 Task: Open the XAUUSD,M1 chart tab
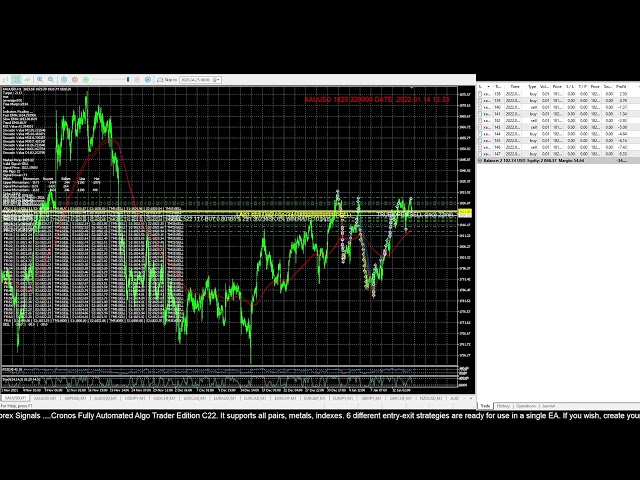14,398
